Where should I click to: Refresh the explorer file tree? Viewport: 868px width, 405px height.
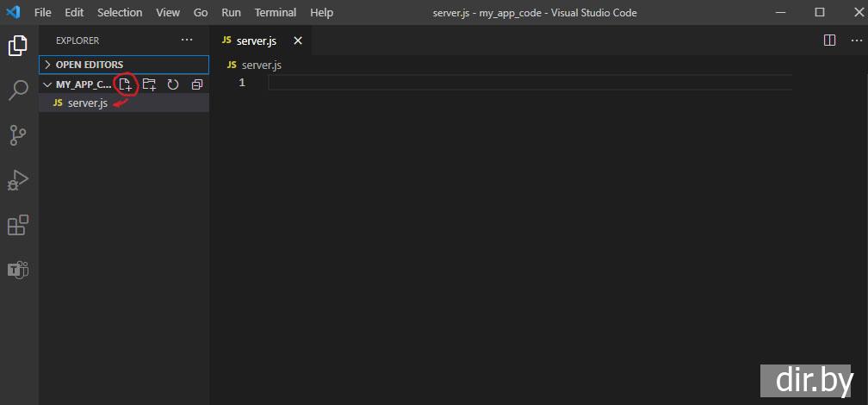click(x=173, y=84)
